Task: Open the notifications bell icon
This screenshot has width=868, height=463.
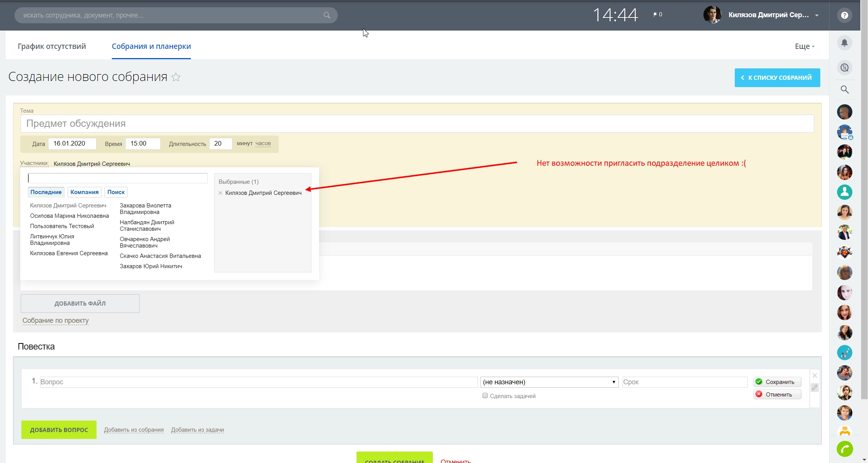Action: click(844, 43)
